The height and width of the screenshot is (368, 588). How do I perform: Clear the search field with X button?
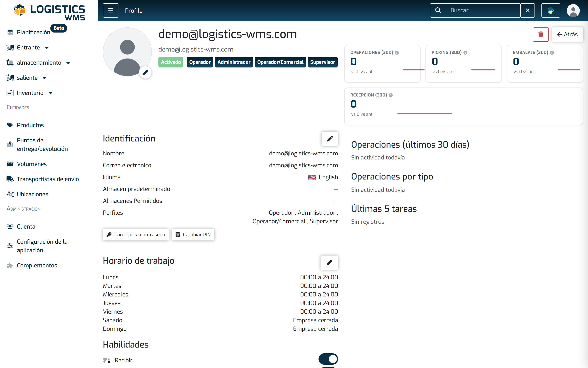coord(528,10)
